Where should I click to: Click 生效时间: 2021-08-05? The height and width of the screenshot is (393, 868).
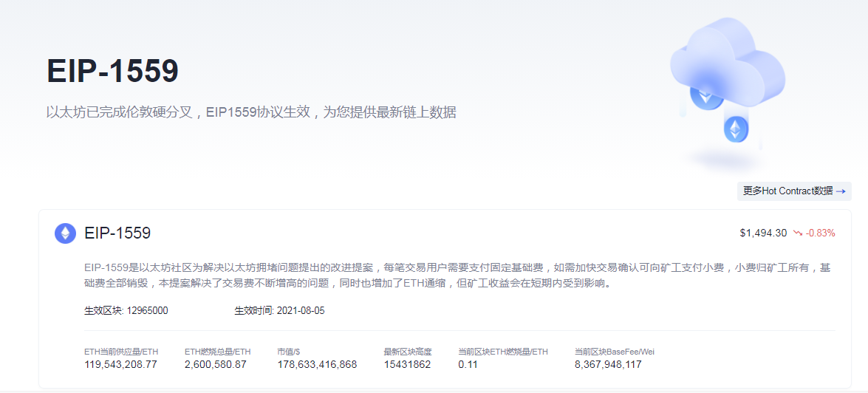pos(279,310)
